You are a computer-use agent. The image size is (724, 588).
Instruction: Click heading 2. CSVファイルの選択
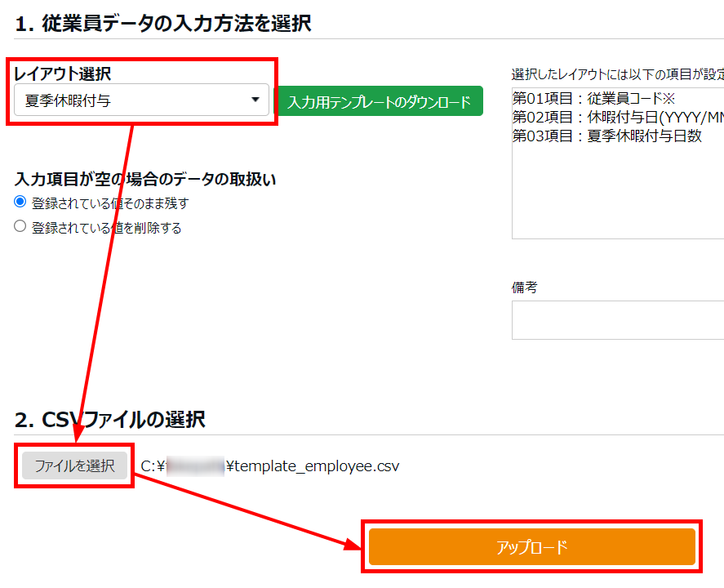click(110, 420)
